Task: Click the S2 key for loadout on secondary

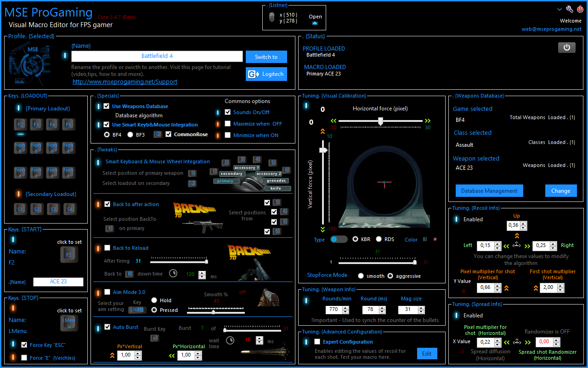Action: [x=192, y=183]
